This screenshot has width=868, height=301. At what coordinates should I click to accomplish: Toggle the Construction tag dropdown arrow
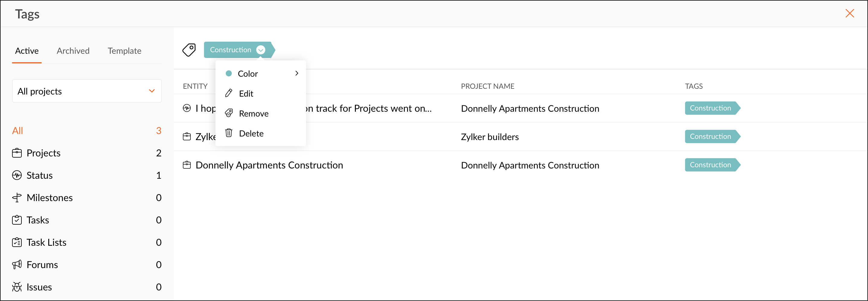pyautogui.click(x=260, y=50)
